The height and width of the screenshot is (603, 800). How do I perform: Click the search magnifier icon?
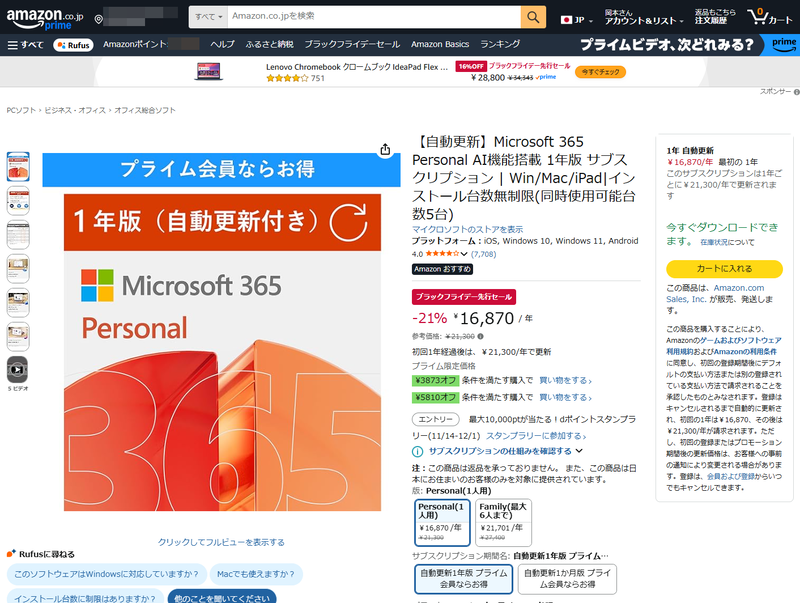coord(532,17)
